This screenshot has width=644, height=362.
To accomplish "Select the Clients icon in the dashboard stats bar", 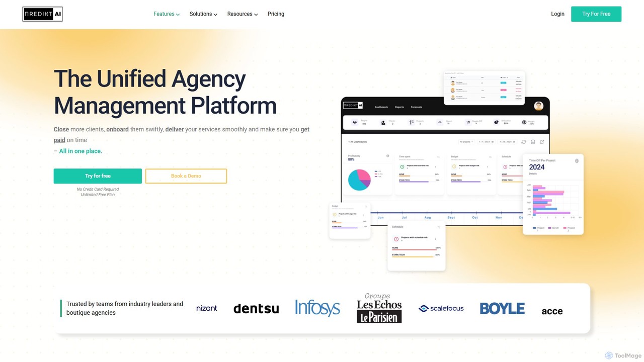I will click(383, 122).
